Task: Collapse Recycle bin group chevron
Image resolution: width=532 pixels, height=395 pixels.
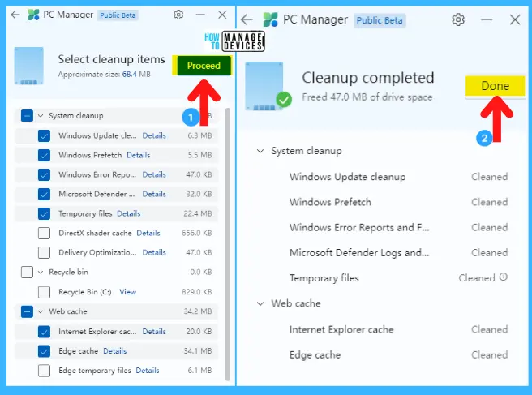Action: 41,273
